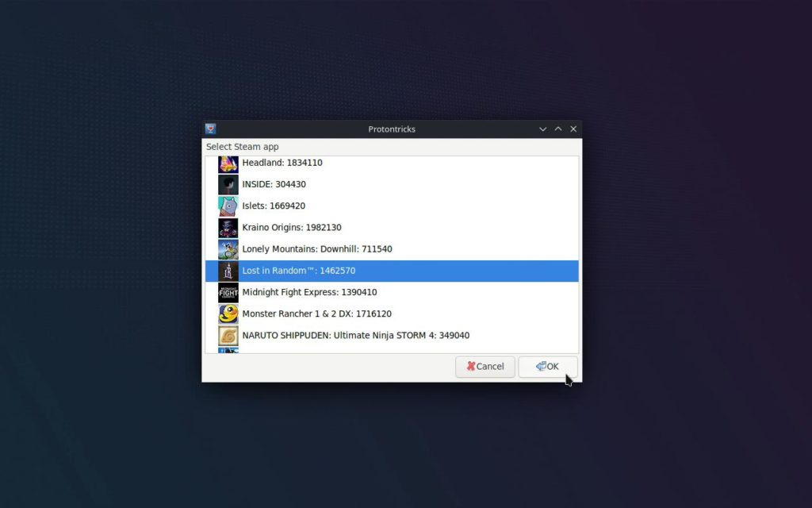This screenshot has height=508, width=812.
Task: Choose 'Islets: 1669420' text in the list
Action: click(x=274, y=206)
